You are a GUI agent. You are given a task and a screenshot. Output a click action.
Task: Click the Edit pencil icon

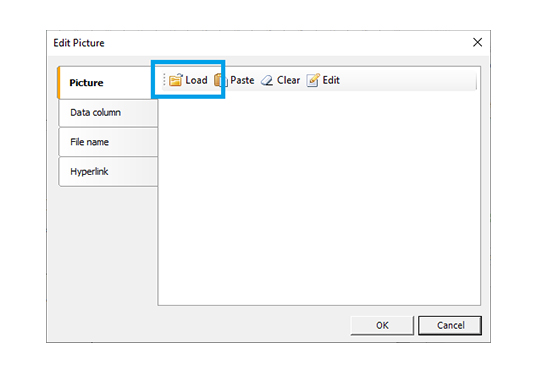[x=313, y=80]
